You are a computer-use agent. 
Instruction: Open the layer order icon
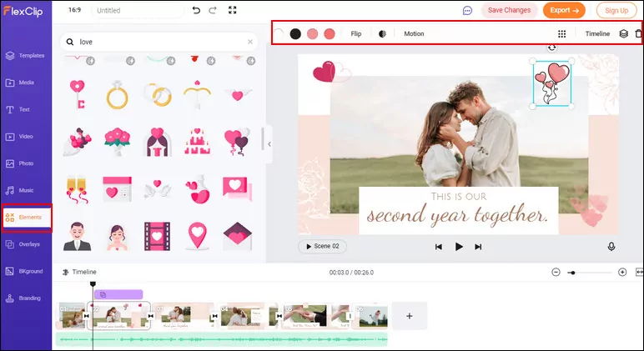623,33
